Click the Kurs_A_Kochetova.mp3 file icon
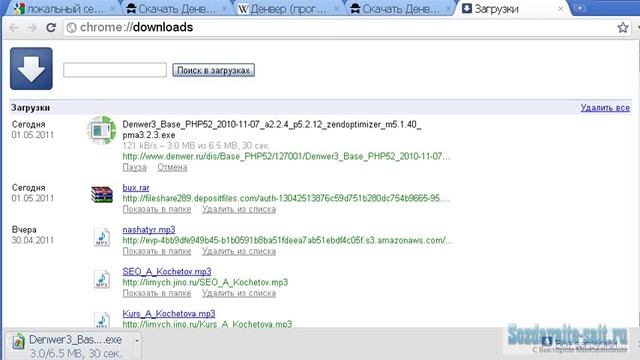The image size is (640, 360). (102, 320)
